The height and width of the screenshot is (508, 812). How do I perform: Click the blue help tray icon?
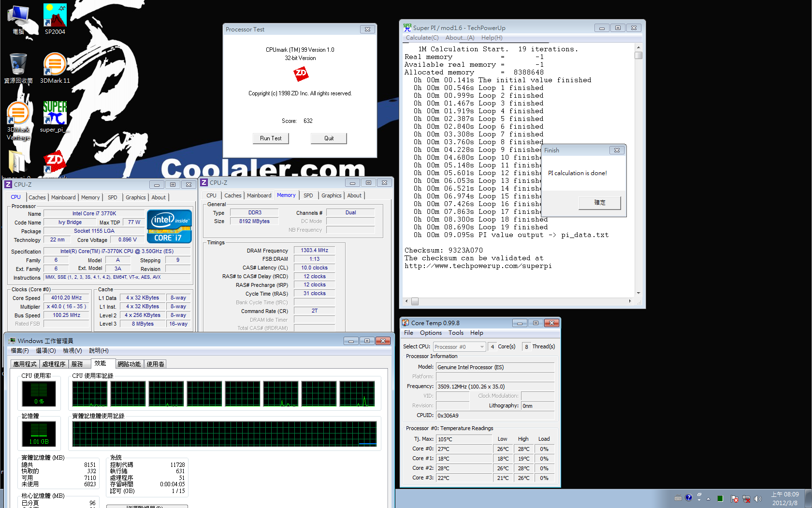(x=688, y=497)
